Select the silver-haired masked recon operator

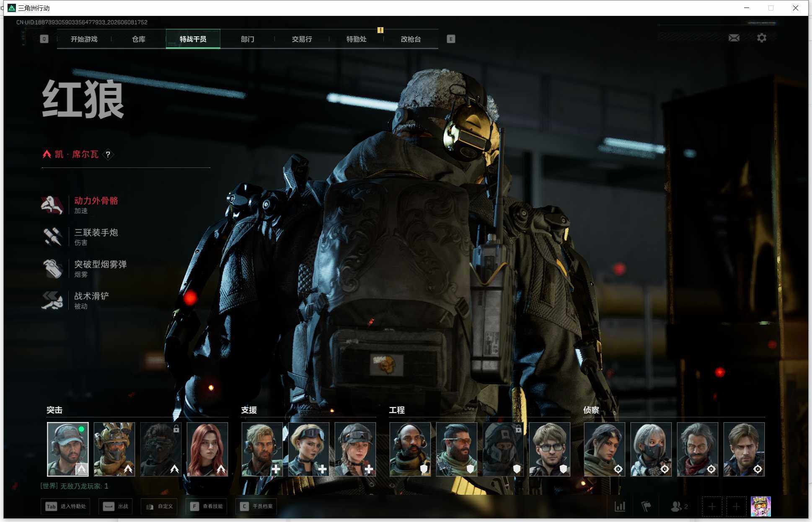pos(651,449)
